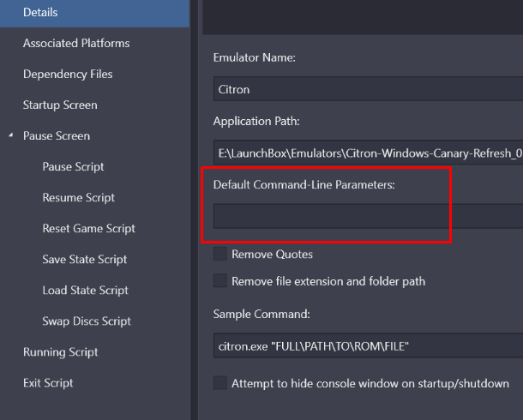Go to Startup Screen settings
Screen dimensions: 523x420
[x=60, y=105]
